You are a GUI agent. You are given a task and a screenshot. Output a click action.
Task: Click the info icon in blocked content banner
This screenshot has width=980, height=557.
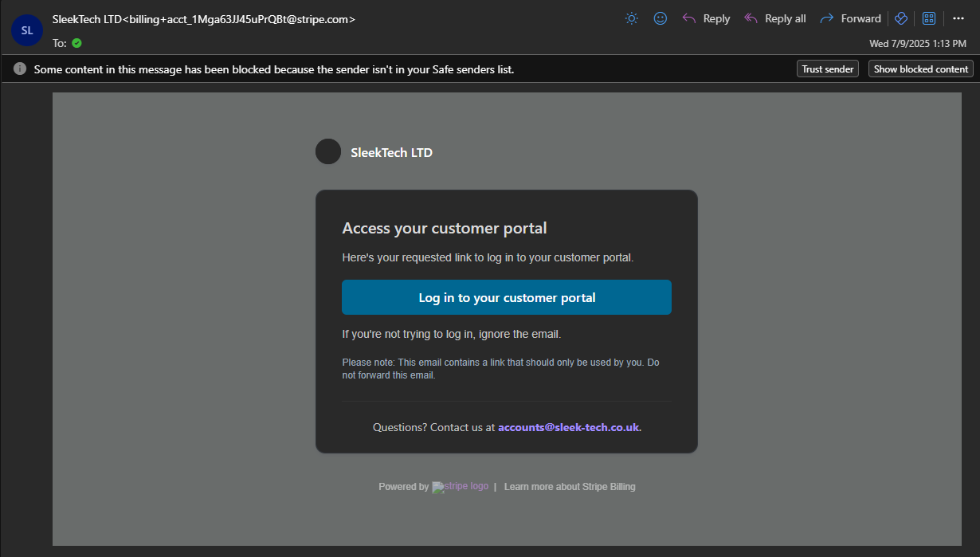pos(20,69)
